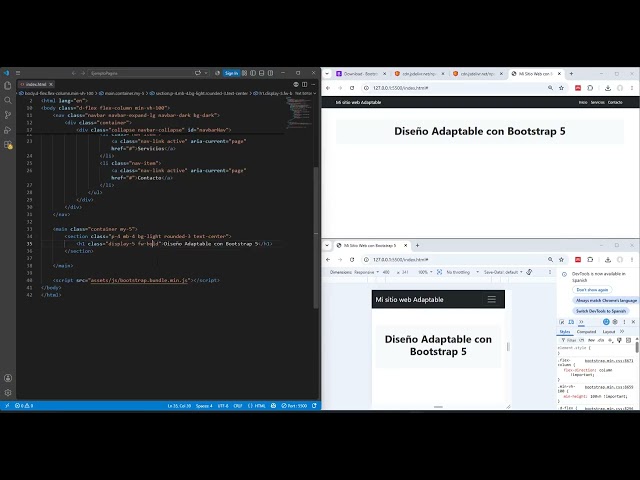Open the VS Code hamburger application menu

pos(18,73)
